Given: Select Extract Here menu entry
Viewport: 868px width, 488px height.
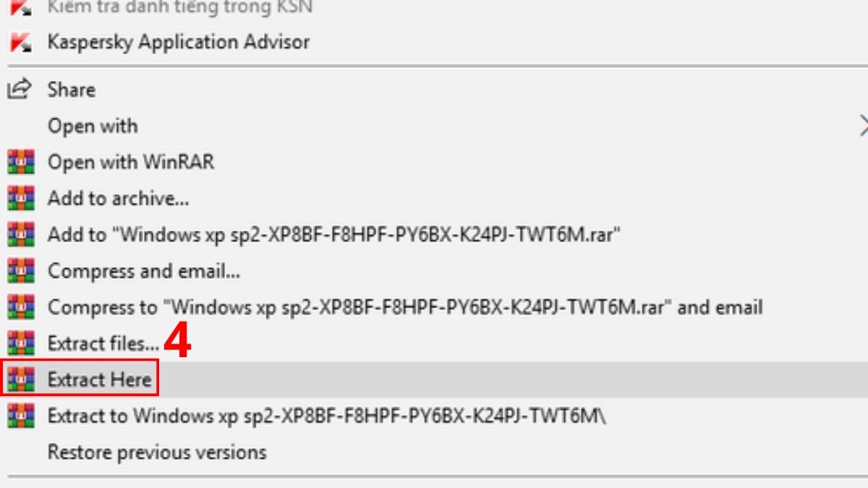Looking at the screenshot, I should [99, 380].
